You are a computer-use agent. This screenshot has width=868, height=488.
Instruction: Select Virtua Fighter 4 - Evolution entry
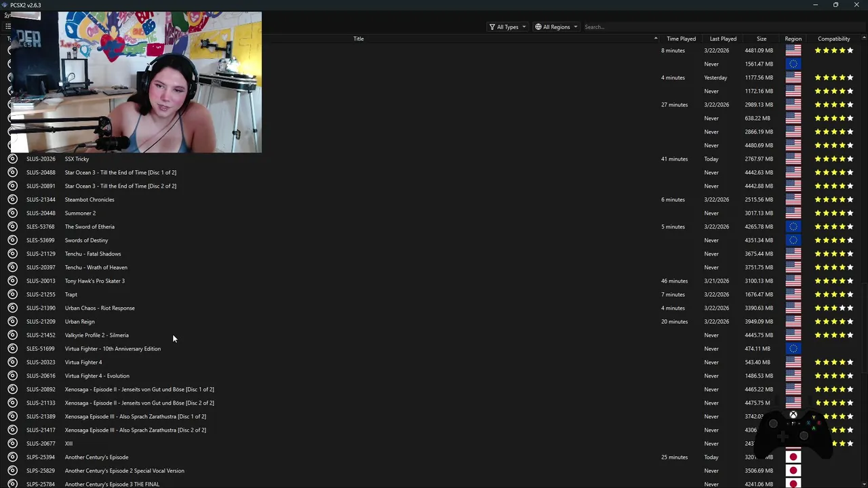point(97,375)
